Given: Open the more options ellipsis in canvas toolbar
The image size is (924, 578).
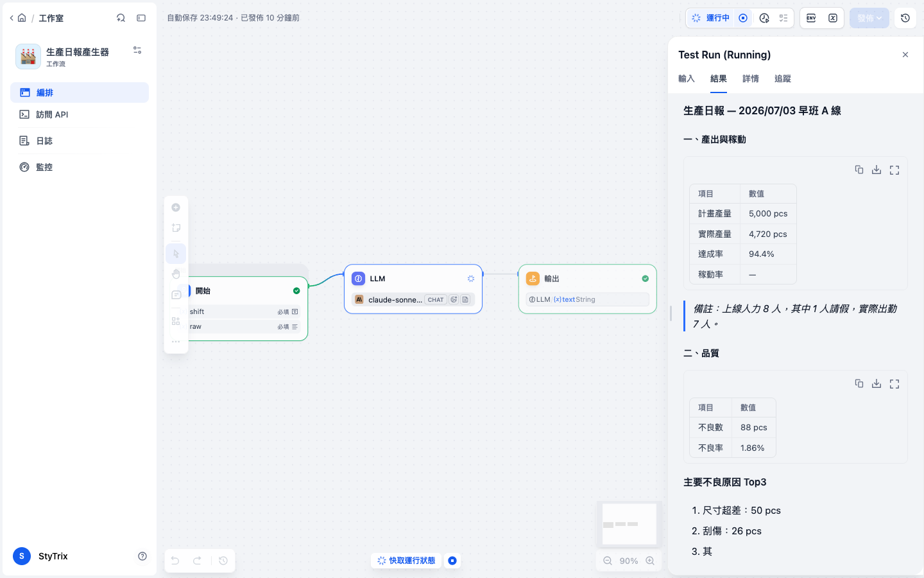Looking at the screenshot, I should [x=176, y=342].
